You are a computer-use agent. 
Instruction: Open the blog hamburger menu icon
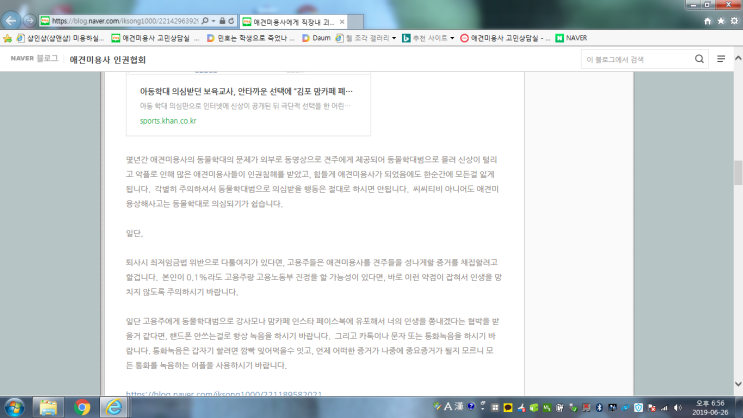coord(721,59)
